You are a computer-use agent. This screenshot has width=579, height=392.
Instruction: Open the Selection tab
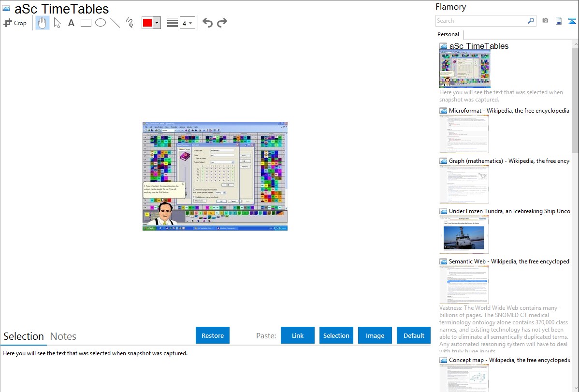[x=24, y=336]
